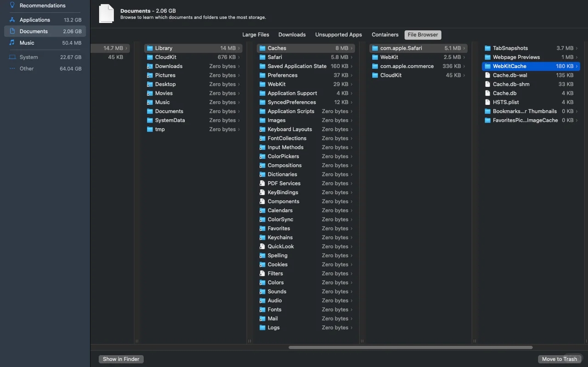Click the KeyBindings alias file icon
Image resolution: width=588 pixels, height=367 pixels.
262,192
